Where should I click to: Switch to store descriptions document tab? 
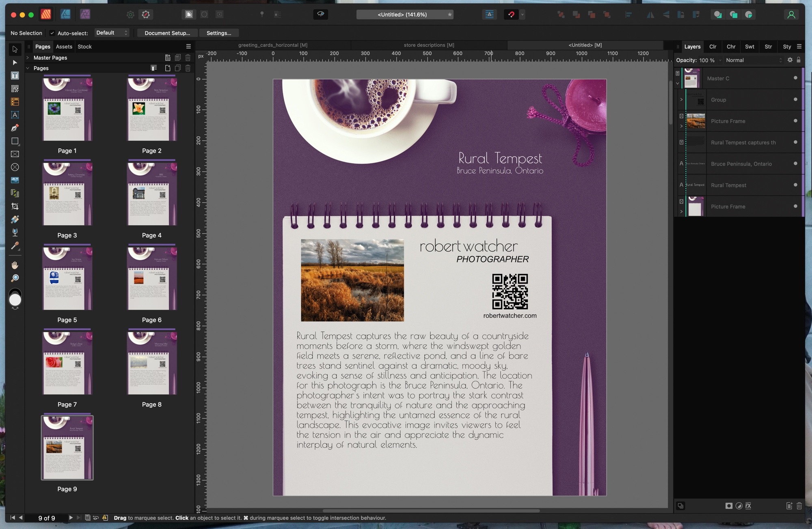429,45
